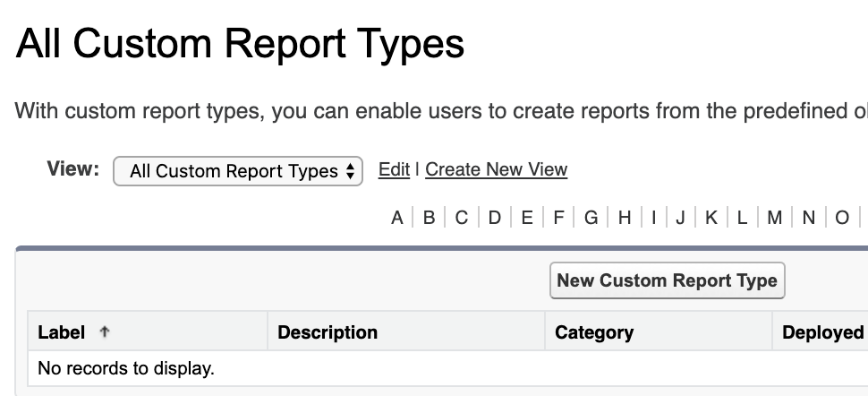The image size is (868, 396).
Task: Filter records by letter G
Action: [x=591, y=218]
